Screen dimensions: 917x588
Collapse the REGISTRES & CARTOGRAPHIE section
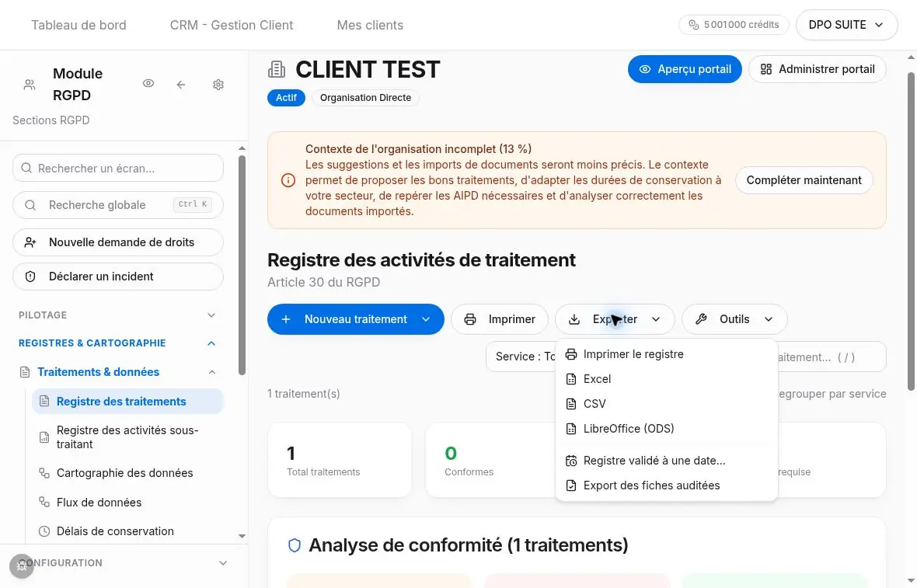[x=117, y=343]
